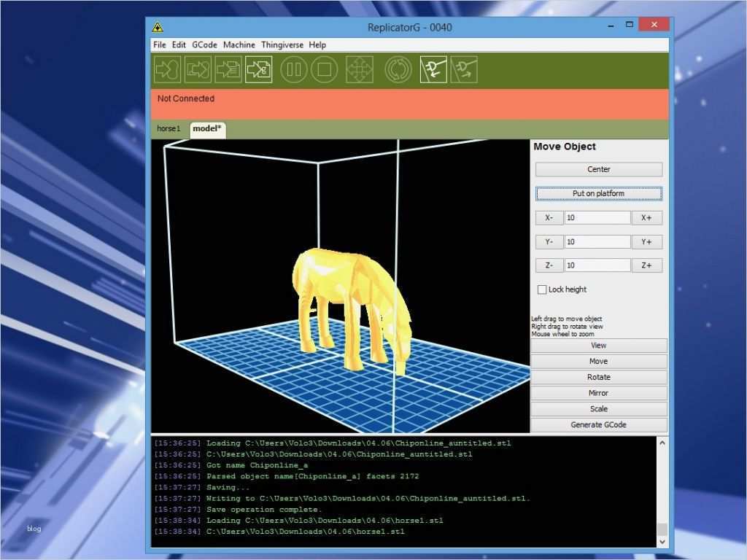747x560 pixels.
Task: Click the first Build arrow toolbar icon
Action: tap(168, 70)
